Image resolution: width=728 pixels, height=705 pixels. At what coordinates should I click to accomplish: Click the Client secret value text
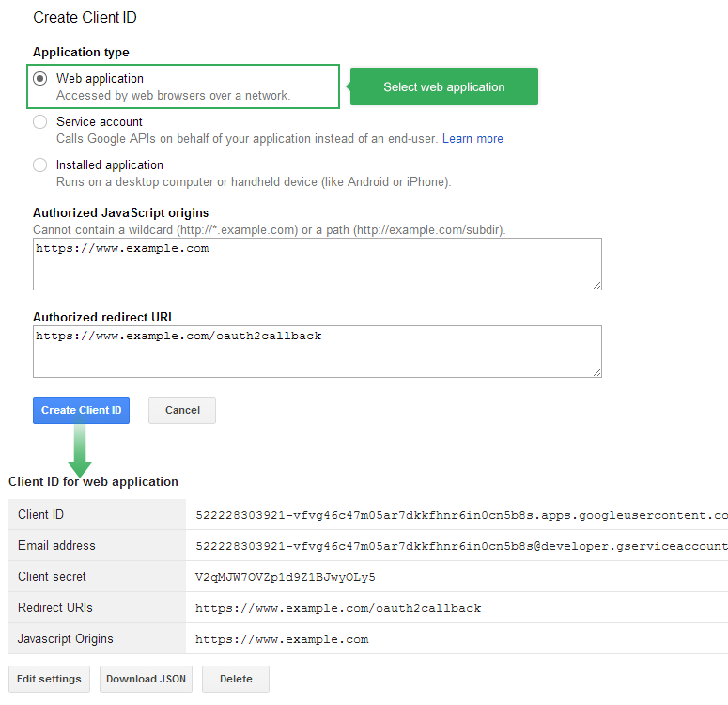pos(285,577)
